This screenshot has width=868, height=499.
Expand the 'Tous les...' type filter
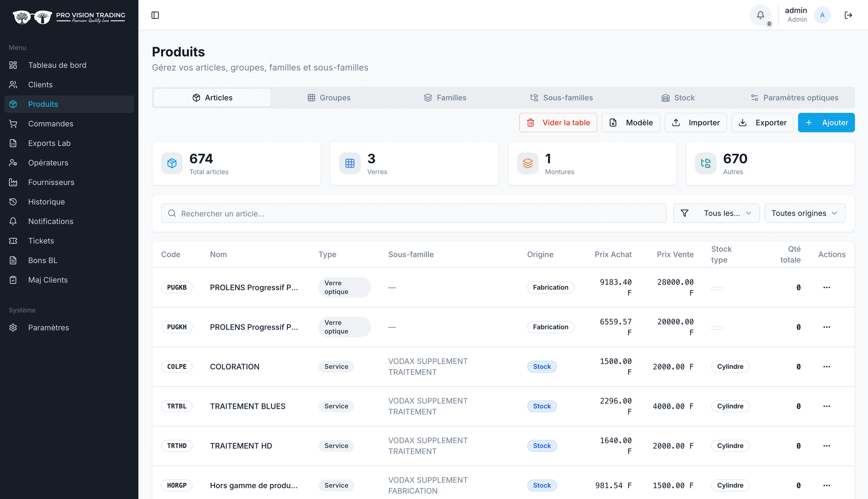coord(716,213)
